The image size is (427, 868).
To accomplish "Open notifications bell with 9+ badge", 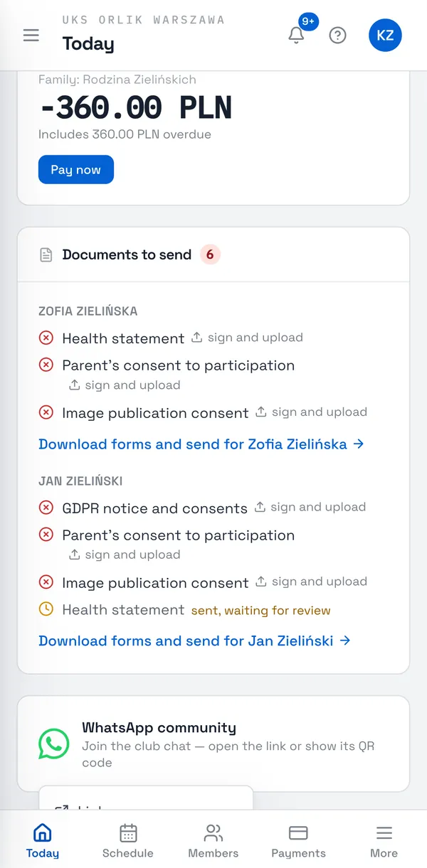I will 297,35.
